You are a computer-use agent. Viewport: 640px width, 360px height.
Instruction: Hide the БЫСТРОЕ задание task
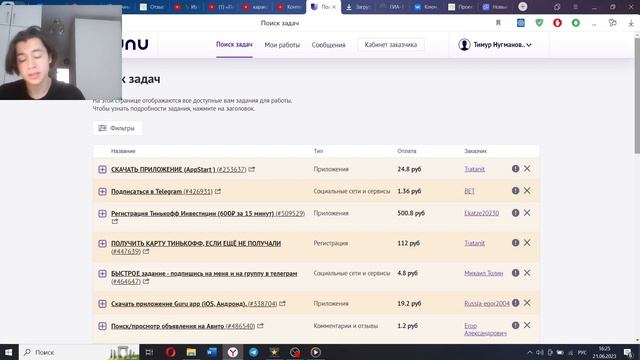527,273
